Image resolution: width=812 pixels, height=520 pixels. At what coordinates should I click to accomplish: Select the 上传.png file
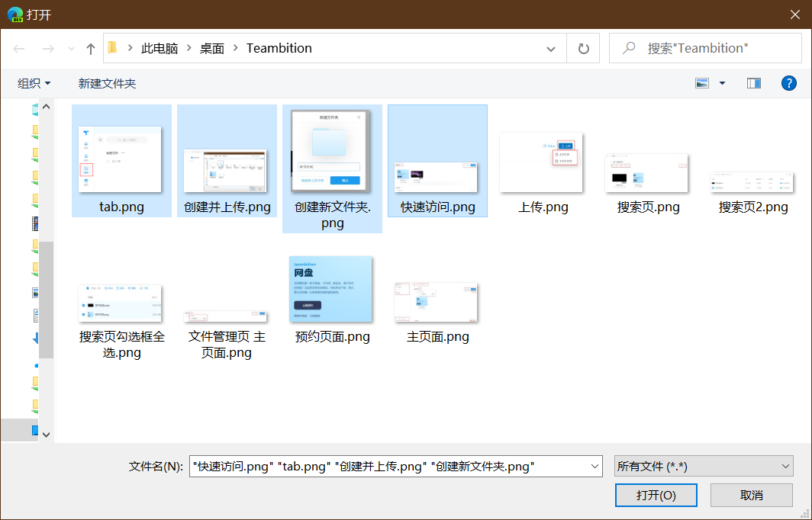point(543,162)
